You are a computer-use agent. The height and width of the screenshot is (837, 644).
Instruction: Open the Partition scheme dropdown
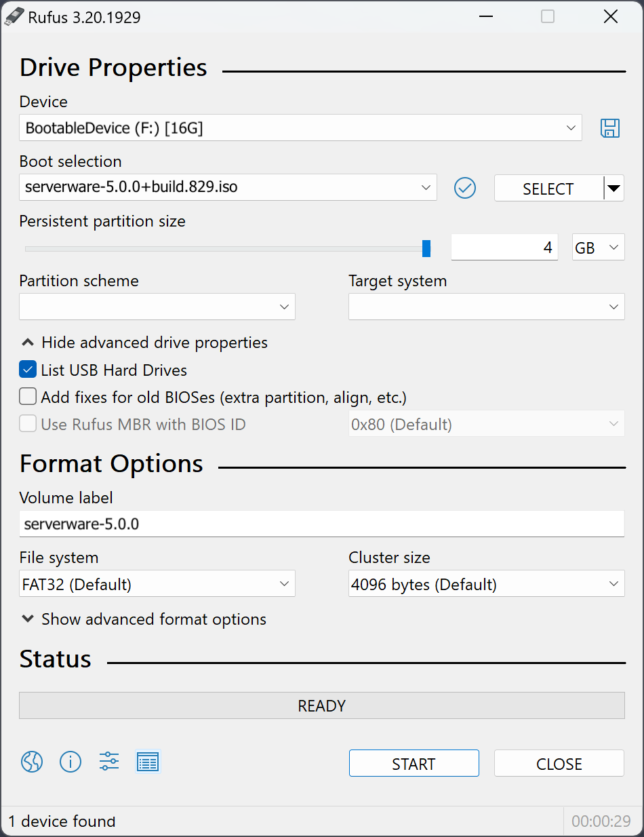point(157,307)
